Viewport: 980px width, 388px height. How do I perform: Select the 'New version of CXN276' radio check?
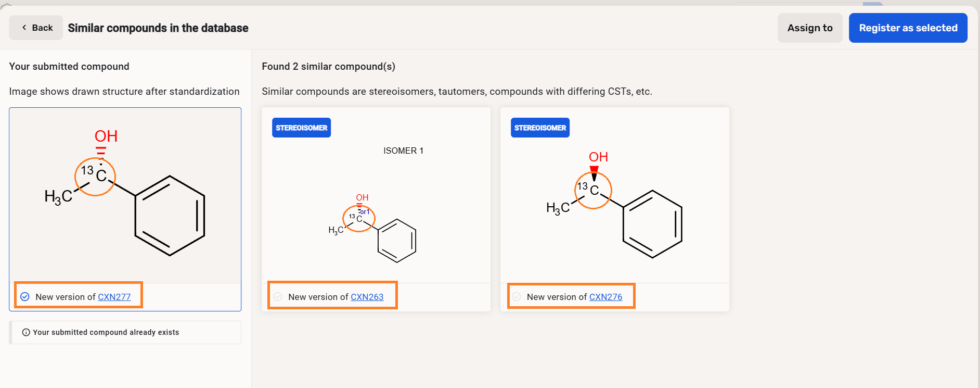pos(517,297)
